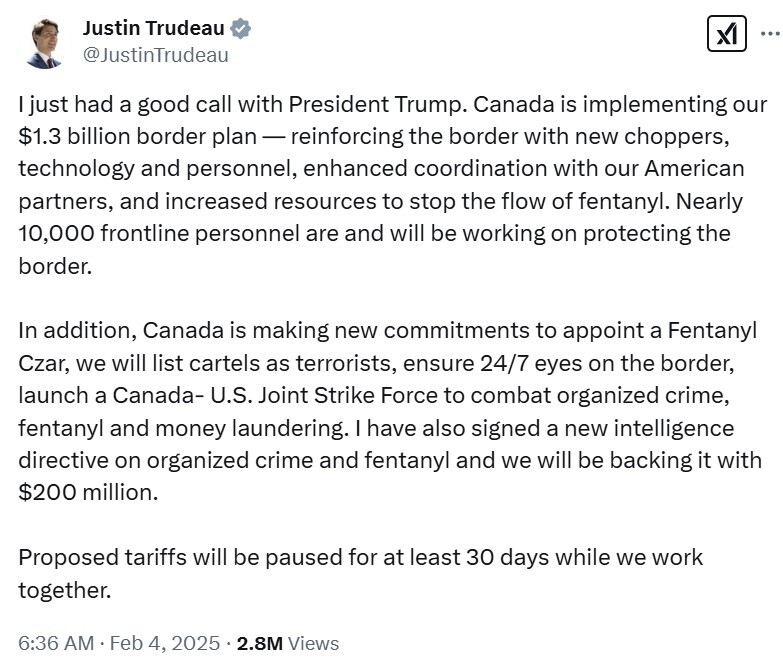Click the '$1.3 billion border plan' text
Viewport: 783px width, 670px height.
pyautogui.click(x=138, y=136)
